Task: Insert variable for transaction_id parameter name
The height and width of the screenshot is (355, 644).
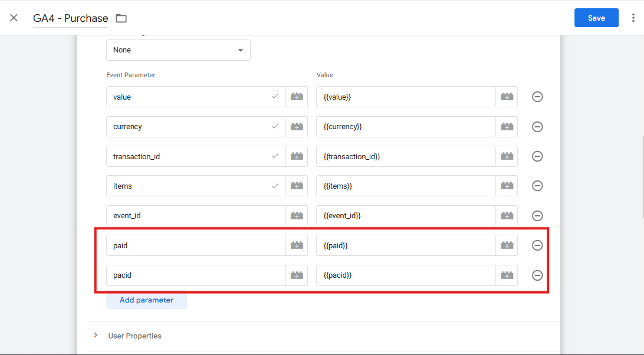Action: [x=297, y=156]
